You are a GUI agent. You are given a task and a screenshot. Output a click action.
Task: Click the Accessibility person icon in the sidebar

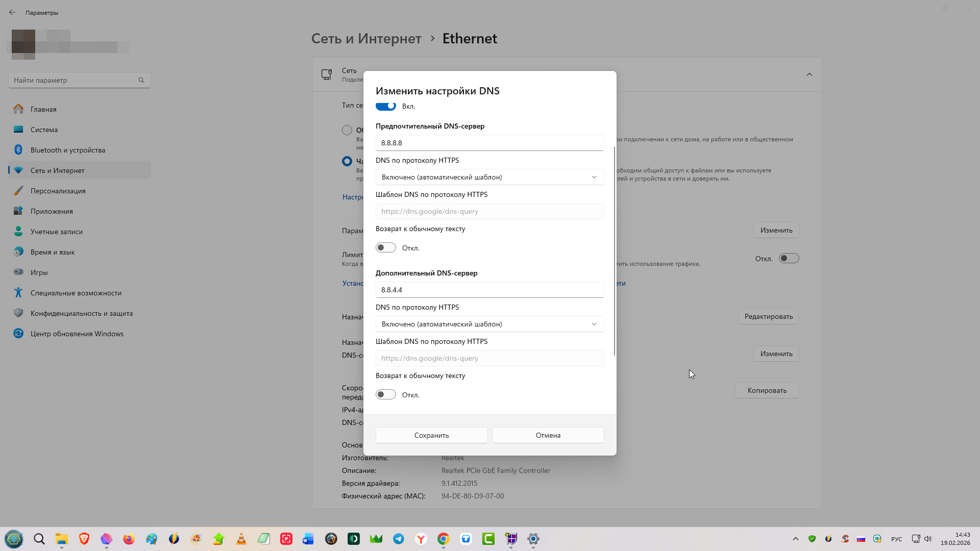click(x=18, y=293)
